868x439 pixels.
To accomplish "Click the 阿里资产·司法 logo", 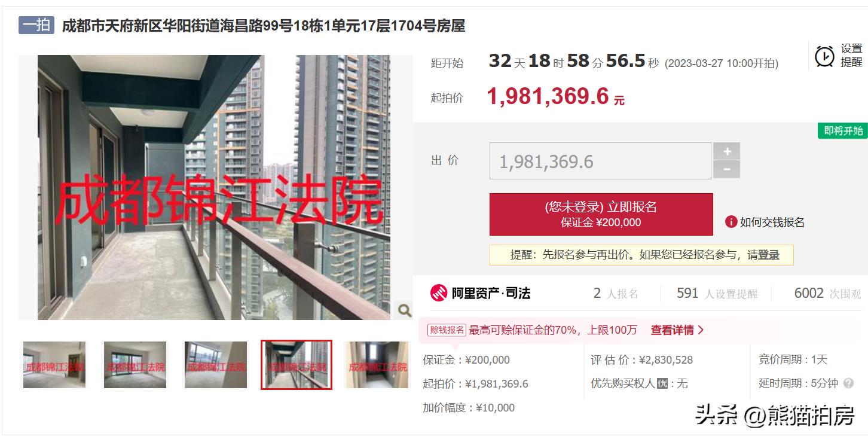I will pyautogui.click(x=481, y=293).
